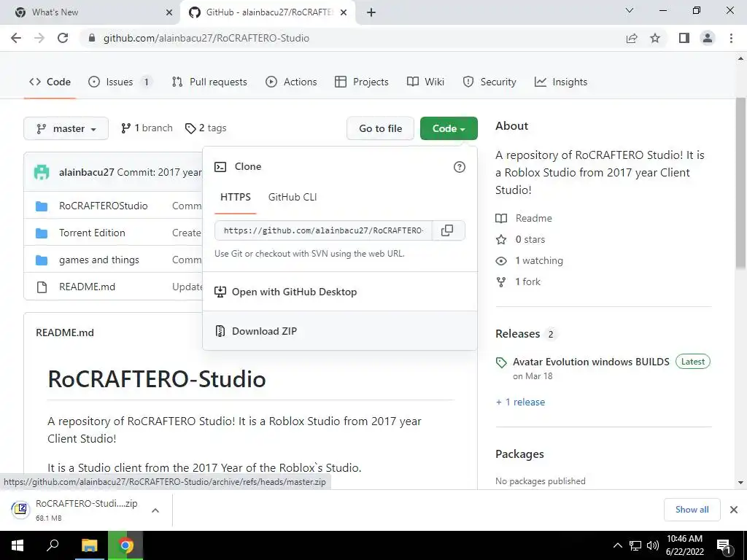View the Insights tab
This screenshot has height=560, width=747.
click(561, 82)
